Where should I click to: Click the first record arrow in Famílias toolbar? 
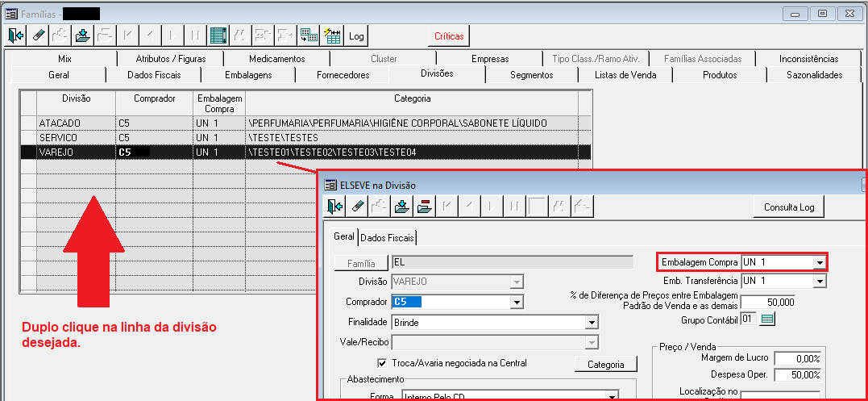click(x=128, y=36)
